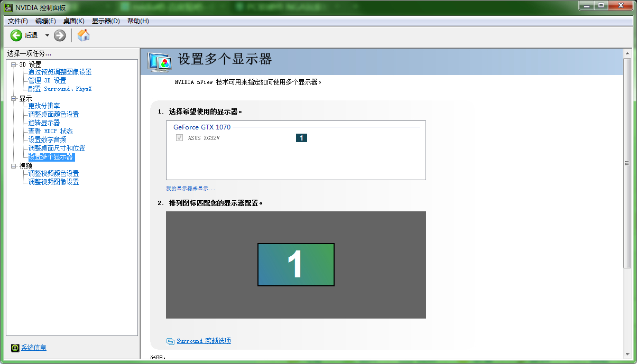Select 通过预览调整图像设置
This screenshot has height=364, width=637.
click(x=60, y=72)
